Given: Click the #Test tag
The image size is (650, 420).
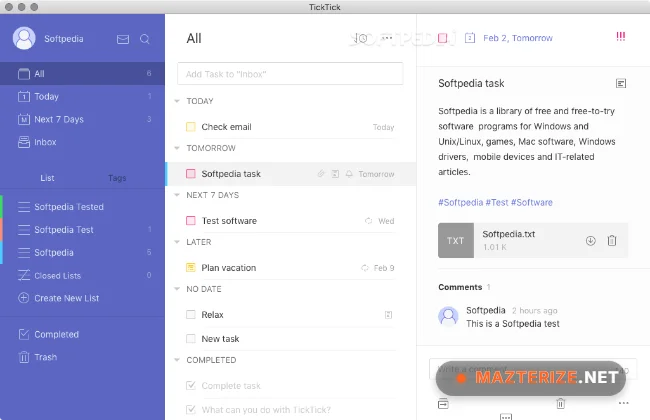Looking at the screenshot, I should [x=497, y=202].
